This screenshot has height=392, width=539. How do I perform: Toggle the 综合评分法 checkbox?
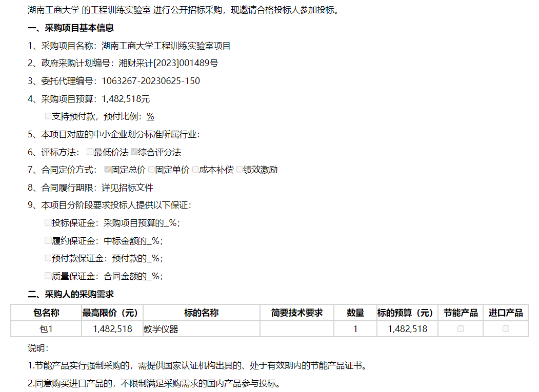[134, 152]
